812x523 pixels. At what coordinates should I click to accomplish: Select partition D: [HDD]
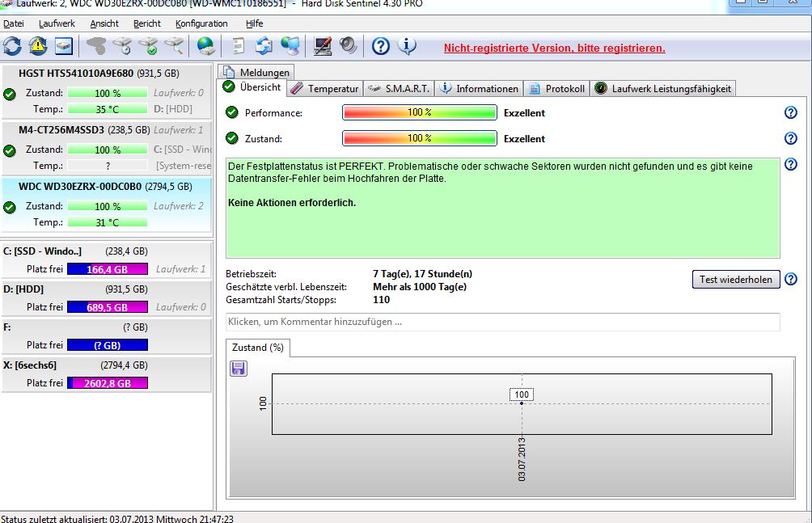click(x=107, y=298)
